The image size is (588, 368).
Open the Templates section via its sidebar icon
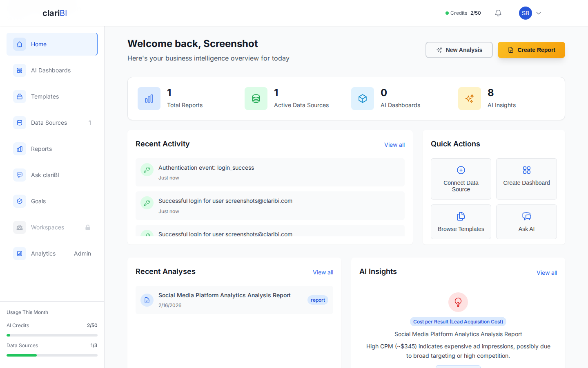20,96
